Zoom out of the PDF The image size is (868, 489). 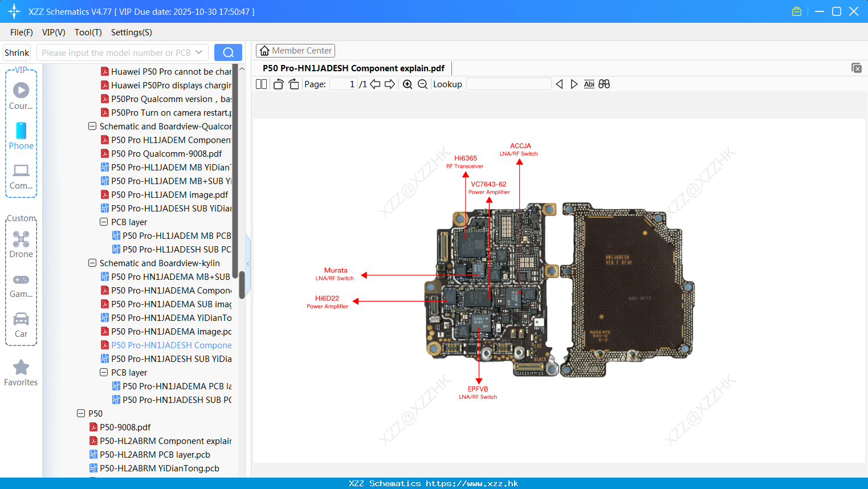click(422, 84)
